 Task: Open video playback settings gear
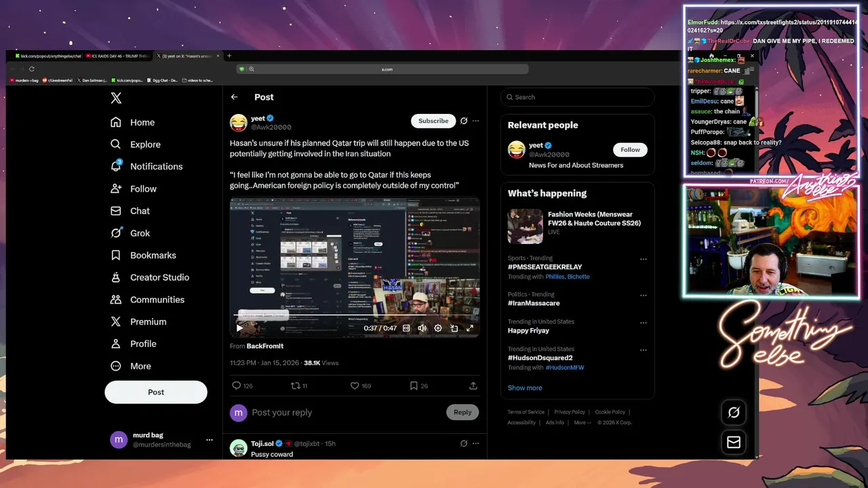[x=438, y=328]
